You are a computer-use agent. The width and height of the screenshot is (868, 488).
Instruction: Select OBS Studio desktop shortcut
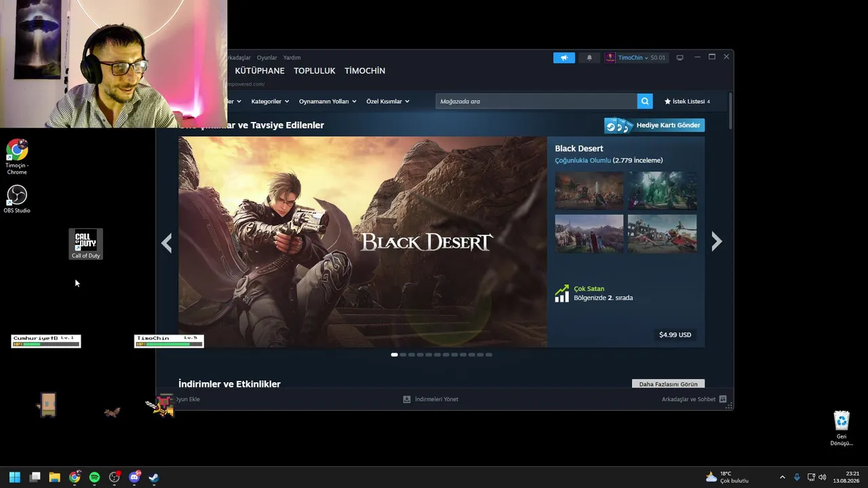click(17, 199)
